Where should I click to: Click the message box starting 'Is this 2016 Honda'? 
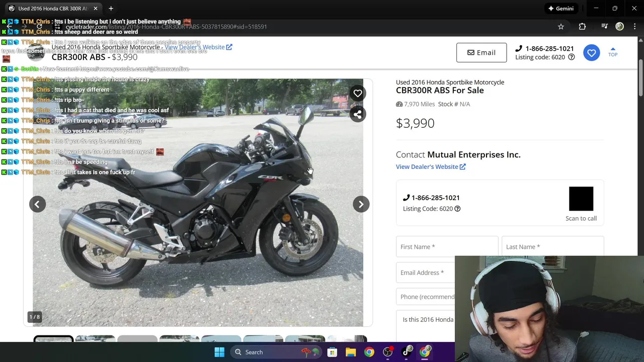pyautogui.click(x=426, y=326)
